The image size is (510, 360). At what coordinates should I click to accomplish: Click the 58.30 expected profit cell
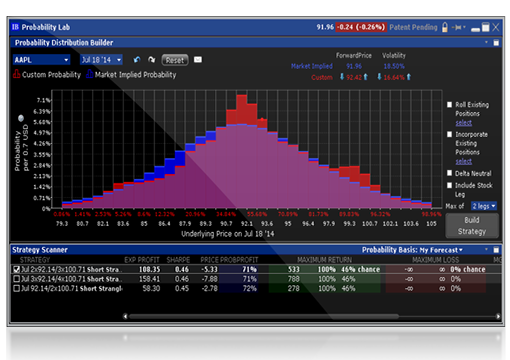coord(151,288)
